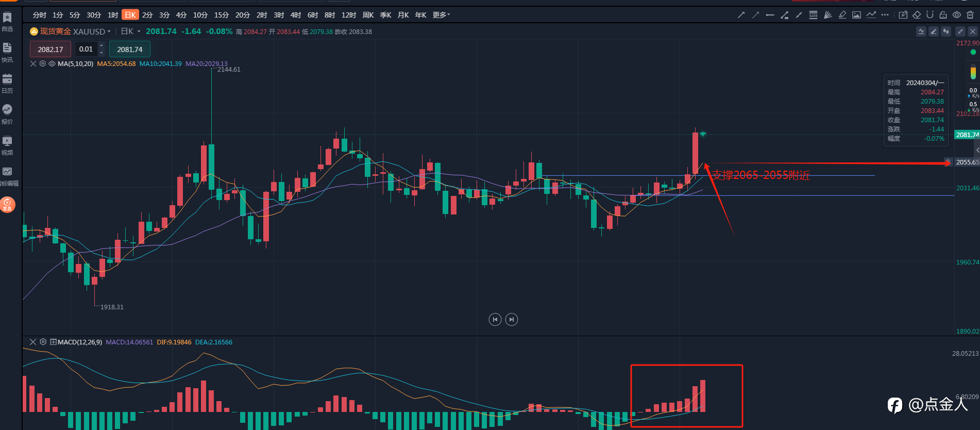
Task: Click the red 2082.17 price button
Action: coord(50,49)
